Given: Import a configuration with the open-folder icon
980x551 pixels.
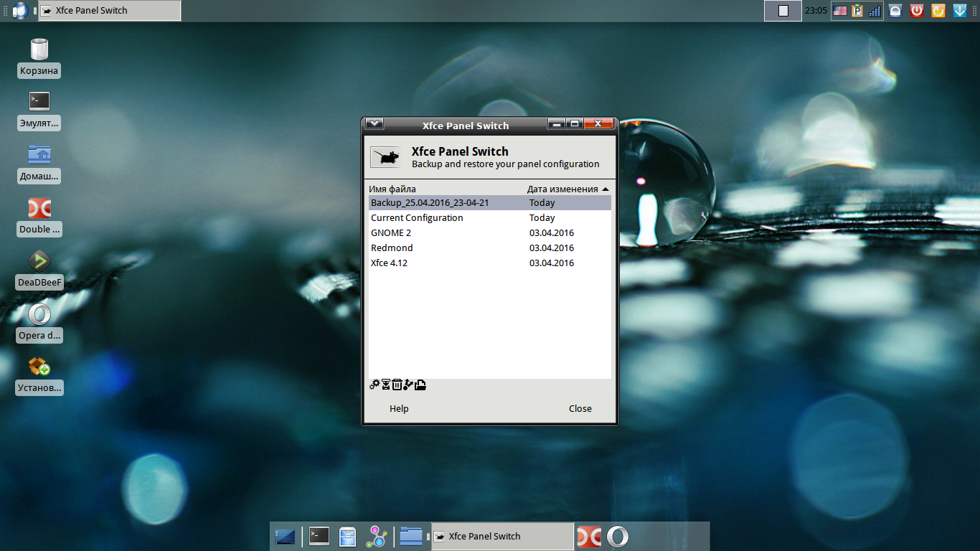Looking at the screenshot, I should tap(420, 385).
